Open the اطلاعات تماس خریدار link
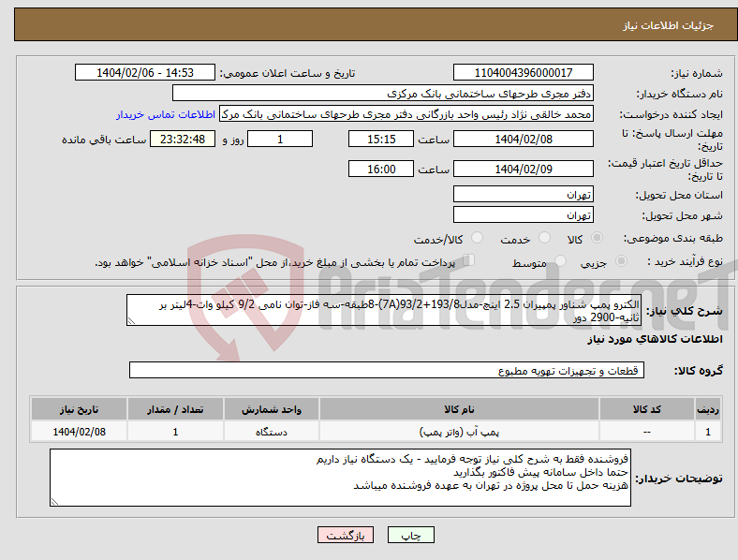 166,114
